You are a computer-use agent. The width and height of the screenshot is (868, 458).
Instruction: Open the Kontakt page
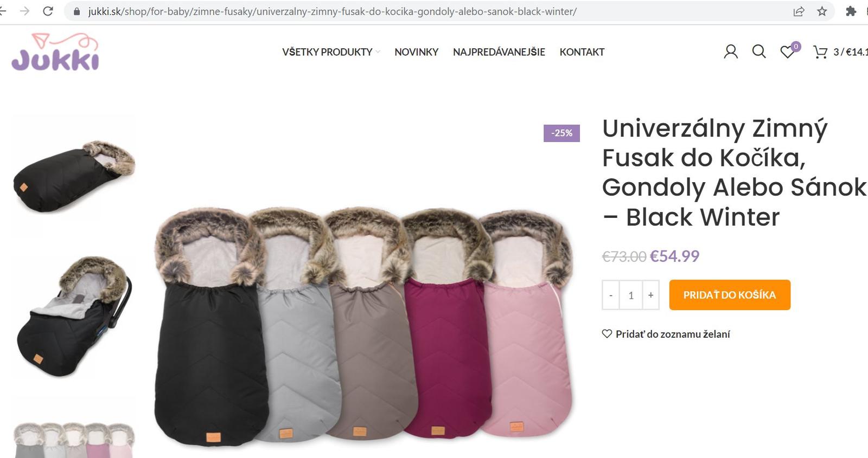[582, 52]
